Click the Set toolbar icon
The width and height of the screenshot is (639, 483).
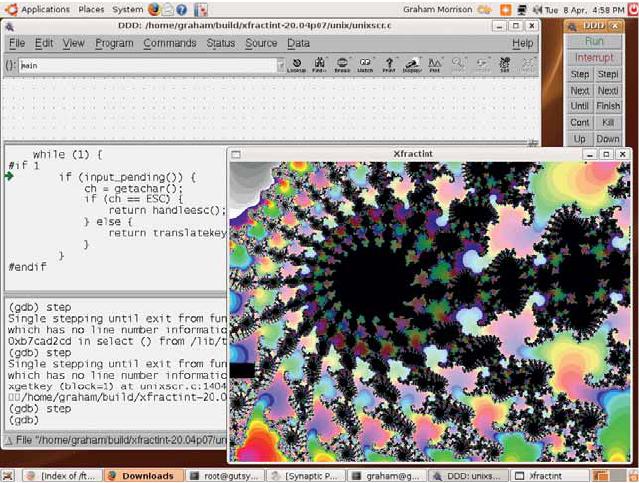tap(505, 65)
